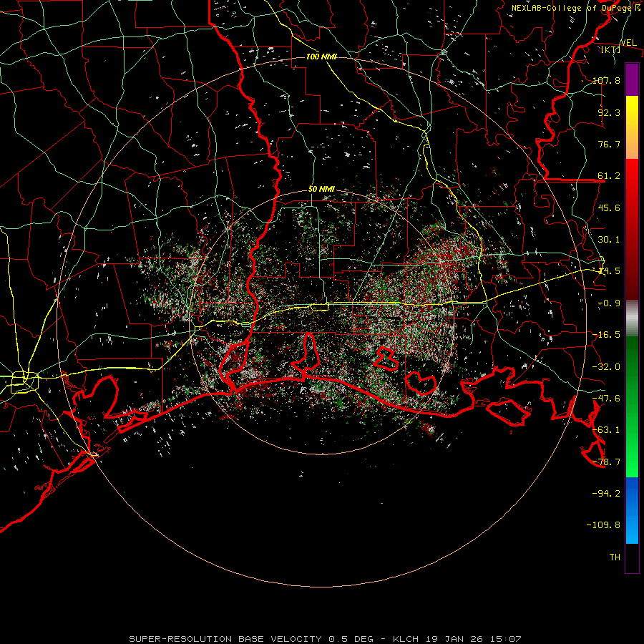Click the 45.6 legend value
Image resolution: width=644 pixels, height=644 pixels.
point(609,208)
